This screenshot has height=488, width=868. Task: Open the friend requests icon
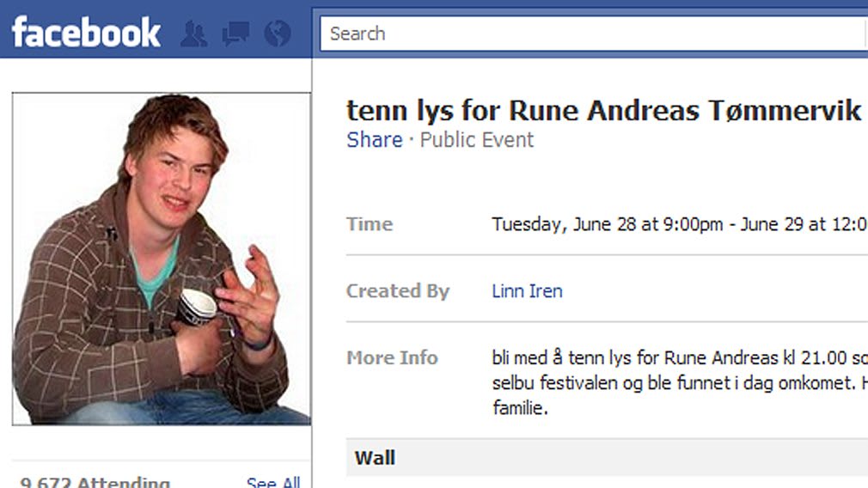(x=193, y=34)
